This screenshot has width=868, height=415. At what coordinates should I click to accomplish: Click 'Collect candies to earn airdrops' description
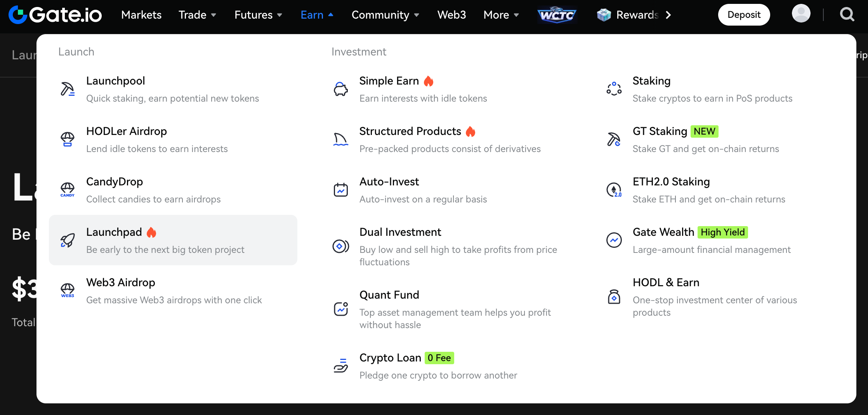click(153, 199)
